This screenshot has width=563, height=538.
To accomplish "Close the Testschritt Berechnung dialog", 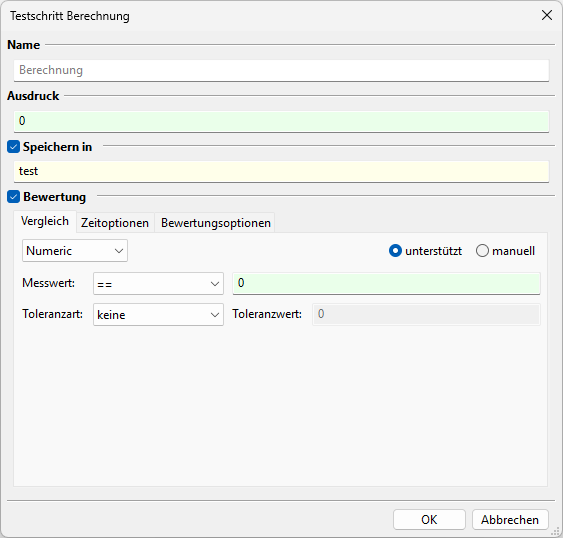I will 546,15.
